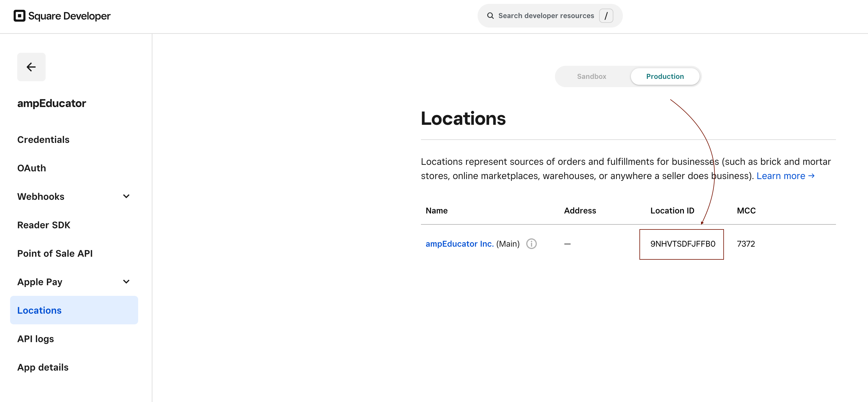
Task: Go to Reader SDK settings
Action: [44, 225]
